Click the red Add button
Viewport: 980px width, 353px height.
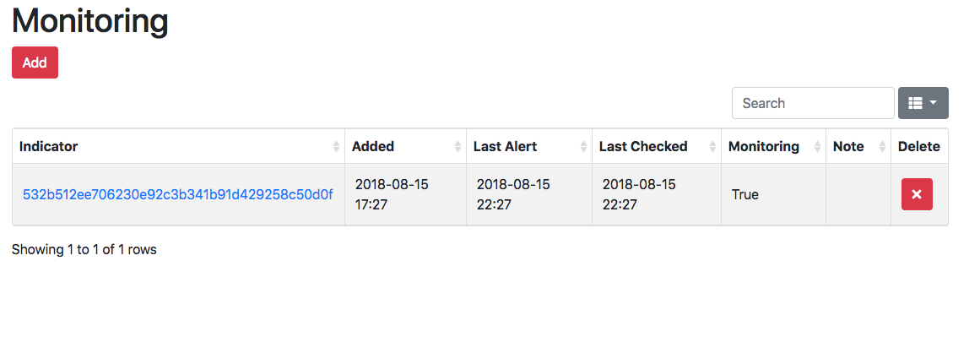(35, 62)
